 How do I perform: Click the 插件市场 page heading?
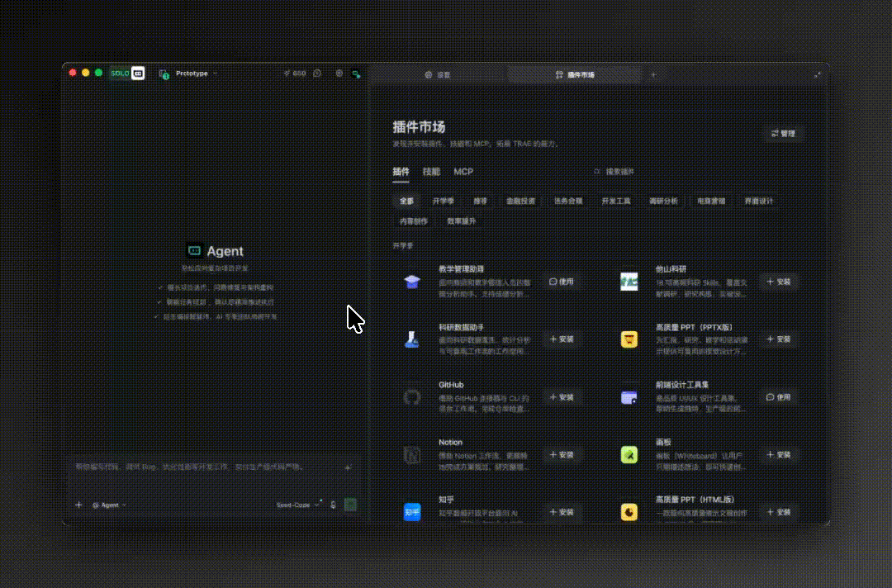click(420, 127)
